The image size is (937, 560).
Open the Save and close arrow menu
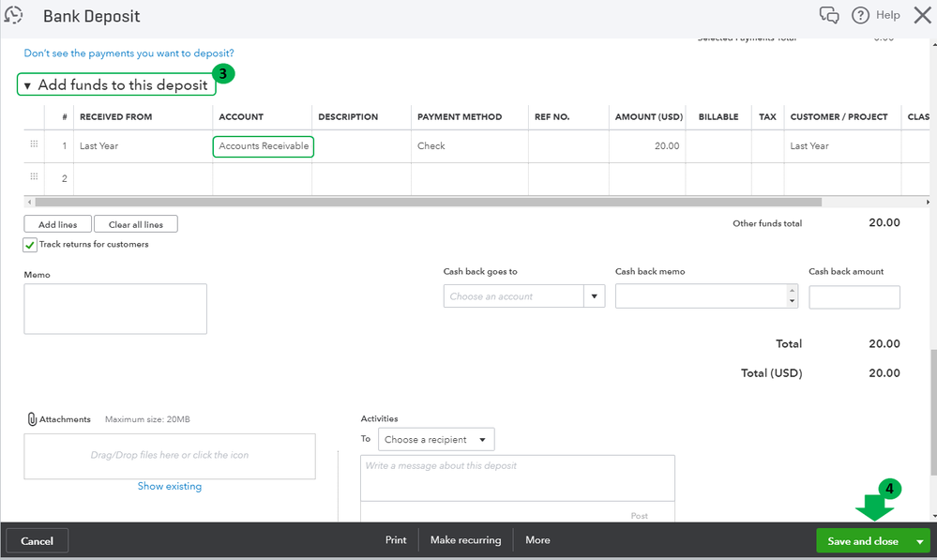click(x=920, y=541)
